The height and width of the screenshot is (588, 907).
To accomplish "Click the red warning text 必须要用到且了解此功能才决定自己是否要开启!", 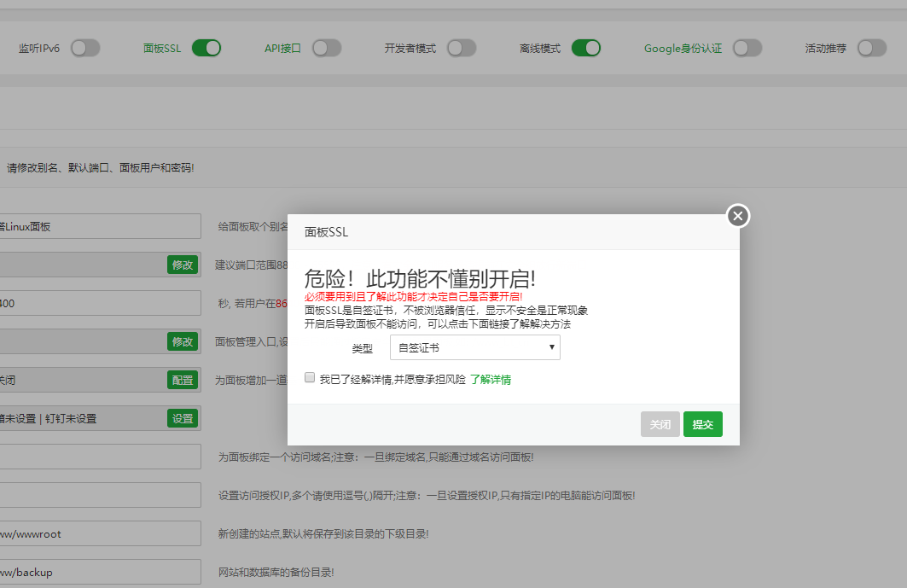I will pyautogui.click(x=414, y=296).
